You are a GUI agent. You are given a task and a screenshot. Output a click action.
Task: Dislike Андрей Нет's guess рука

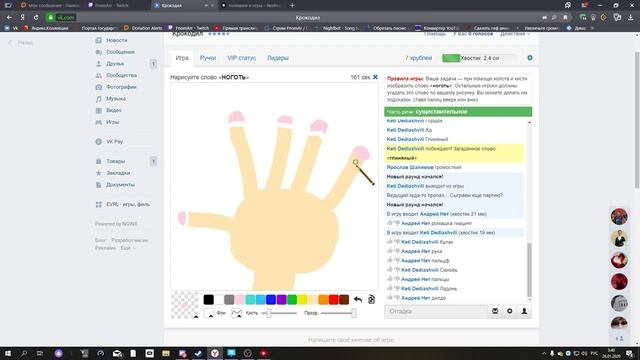(397, 251)
